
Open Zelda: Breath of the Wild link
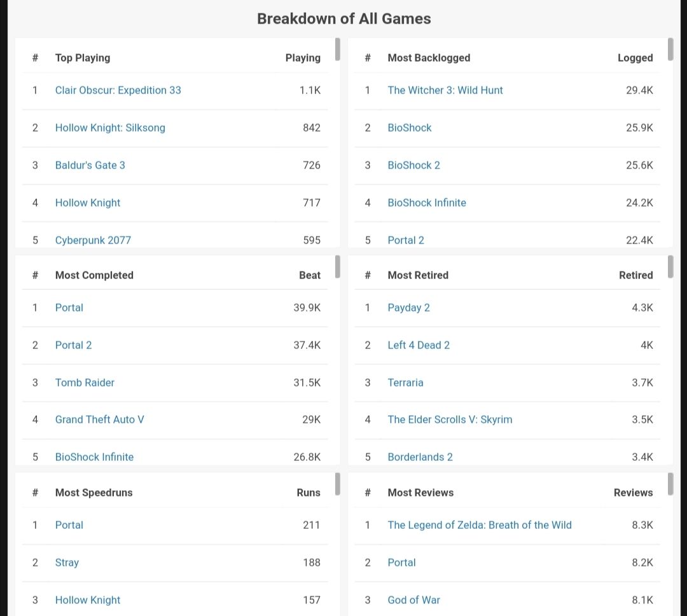point(479,525)
